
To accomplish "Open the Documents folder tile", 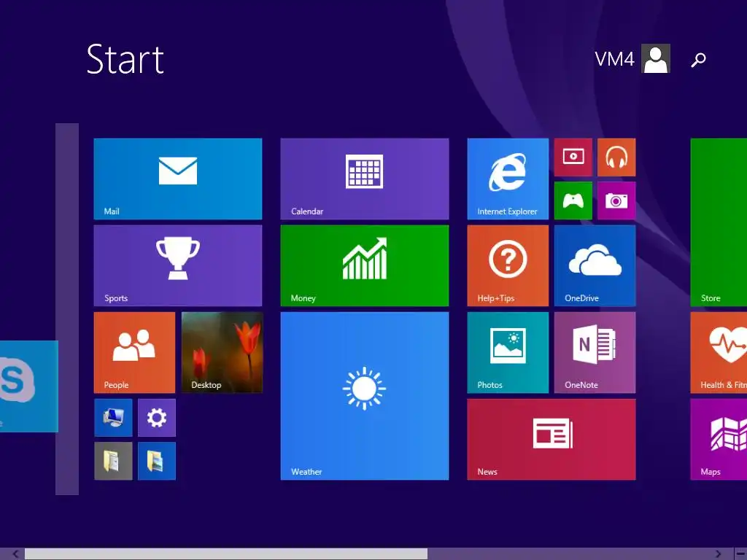I will (x=113, y=461).
